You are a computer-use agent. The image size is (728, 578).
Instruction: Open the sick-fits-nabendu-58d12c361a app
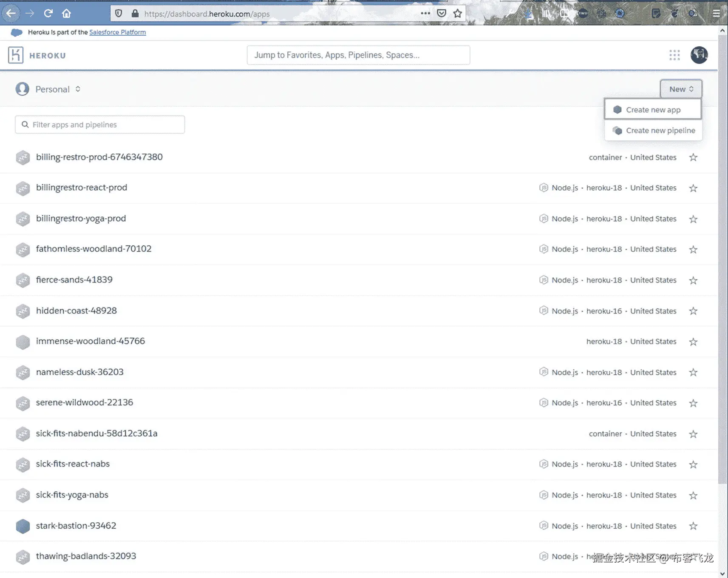tap(97, 433)
